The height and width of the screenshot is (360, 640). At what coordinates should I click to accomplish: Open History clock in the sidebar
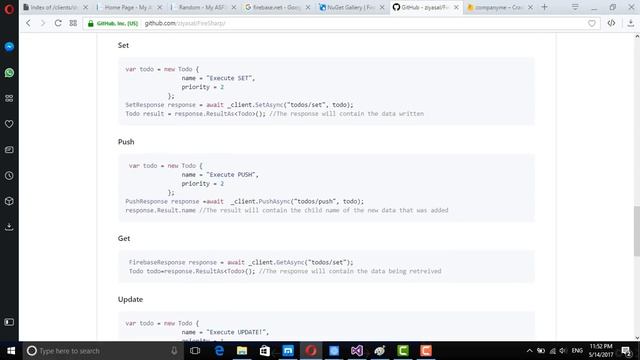coord(9,176)
